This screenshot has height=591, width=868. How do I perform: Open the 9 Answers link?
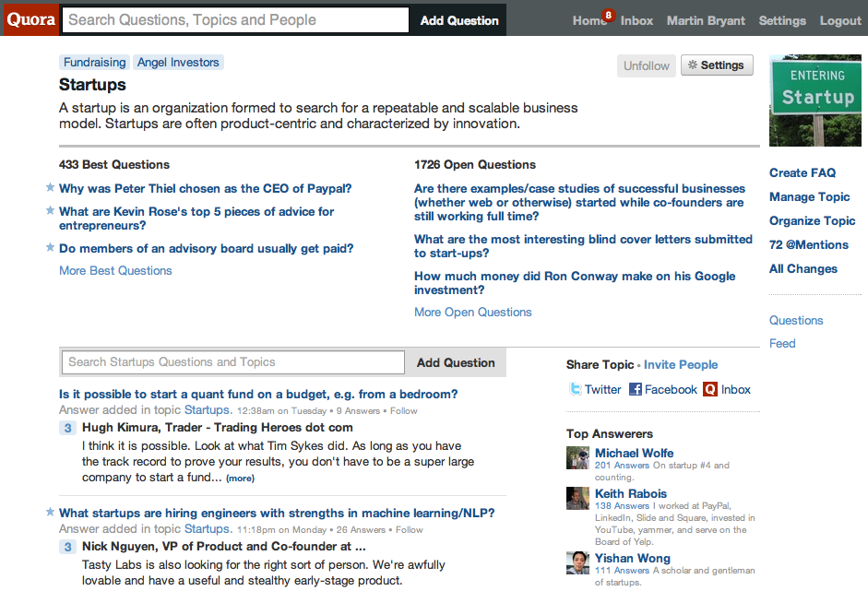(358, 410)
